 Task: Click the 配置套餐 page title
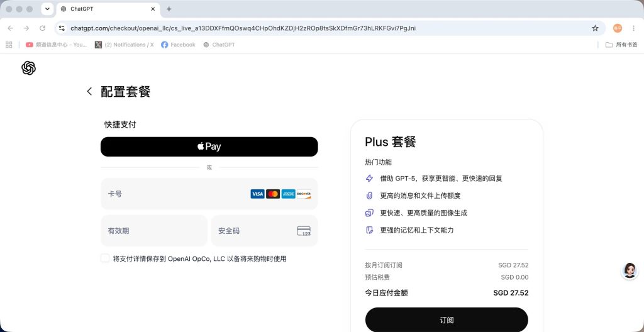[125, 91]
